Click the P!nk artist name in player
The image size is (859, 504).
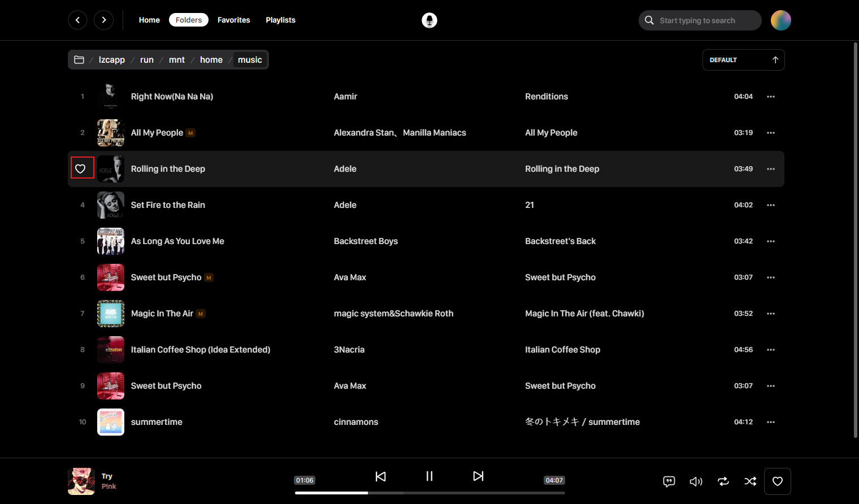point(109,486)
